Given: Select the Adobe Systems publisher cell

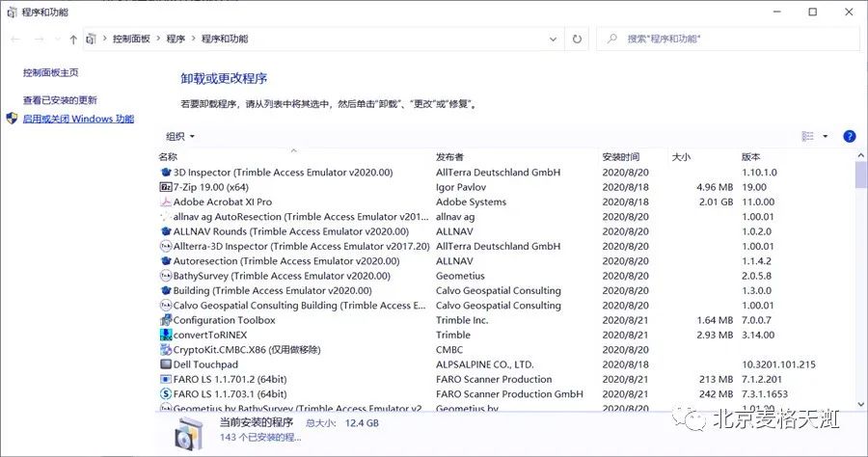Looking at the screenshot, I should (x=471, y=202).
